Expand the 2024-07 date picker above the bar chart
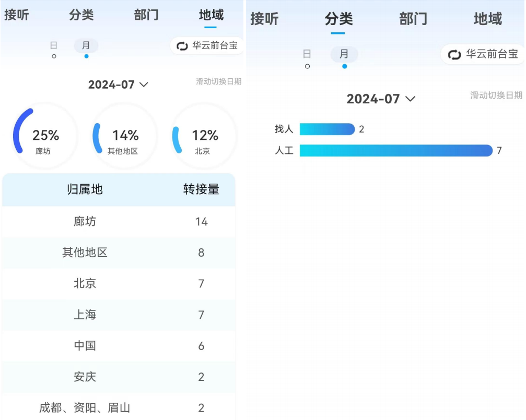The image size is (526, 420). (381, 99)
